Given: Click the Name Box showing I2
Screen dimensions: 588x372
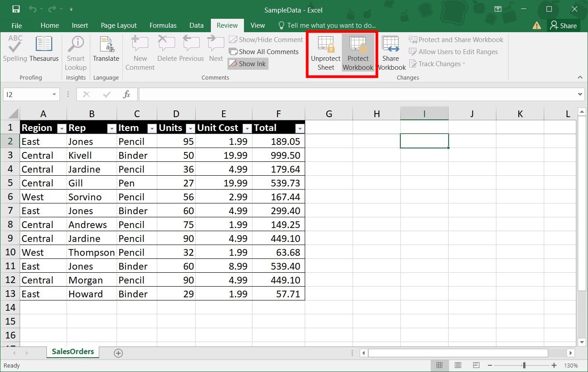Looking at the screenshot, I should point(26,94).
